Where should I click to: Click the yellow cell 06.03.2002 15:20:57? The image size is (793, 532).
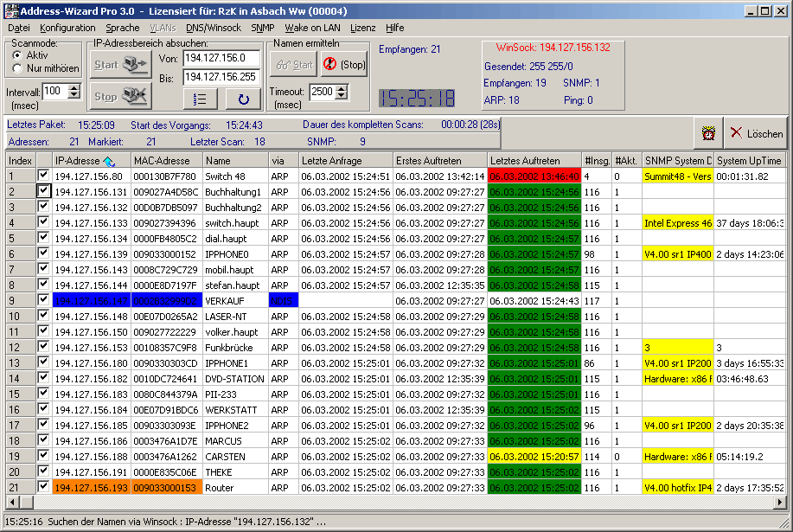[534, 457]
